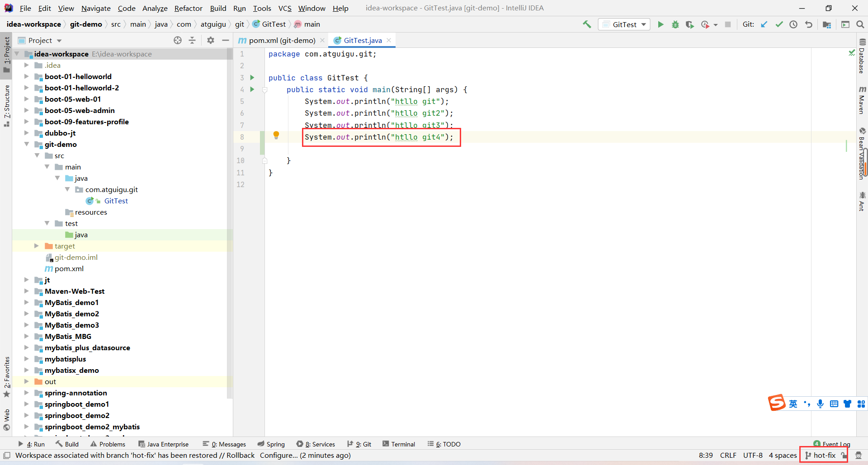Click 4 spaces indent setting
This screenshot has width=868, height=465.
tap(783, 455)
